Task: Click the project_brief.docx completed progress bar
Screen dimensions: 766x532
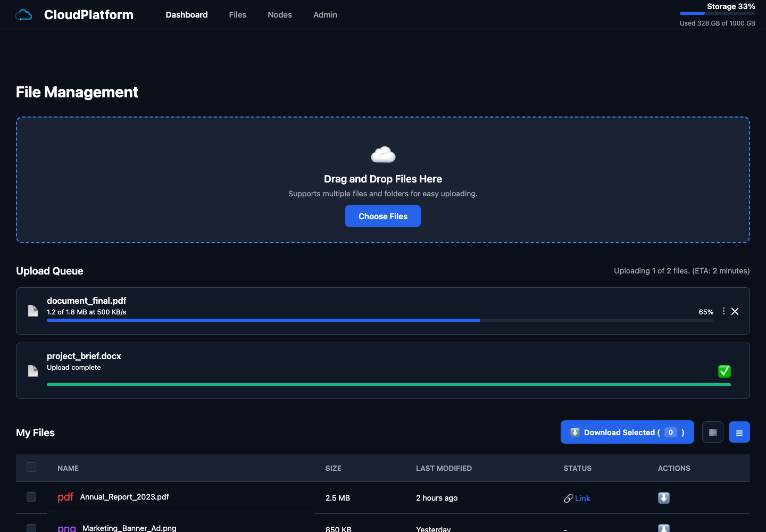Action: click(389, 385)
